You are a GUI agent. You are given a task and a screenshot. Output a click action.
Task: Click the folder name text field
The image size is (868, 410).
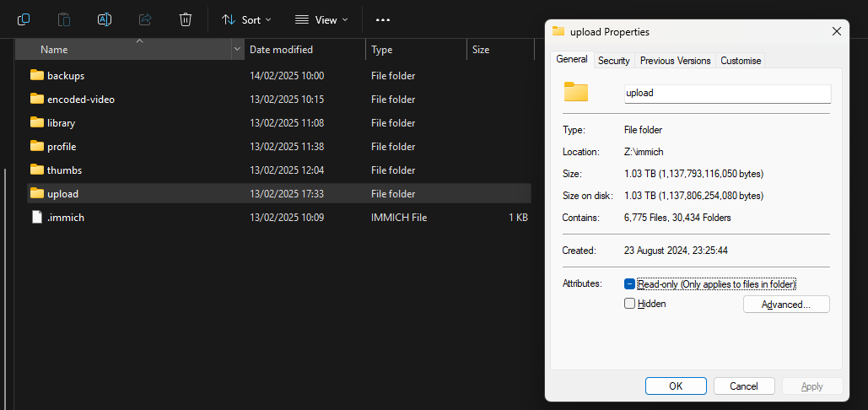(x=726, y=93)
